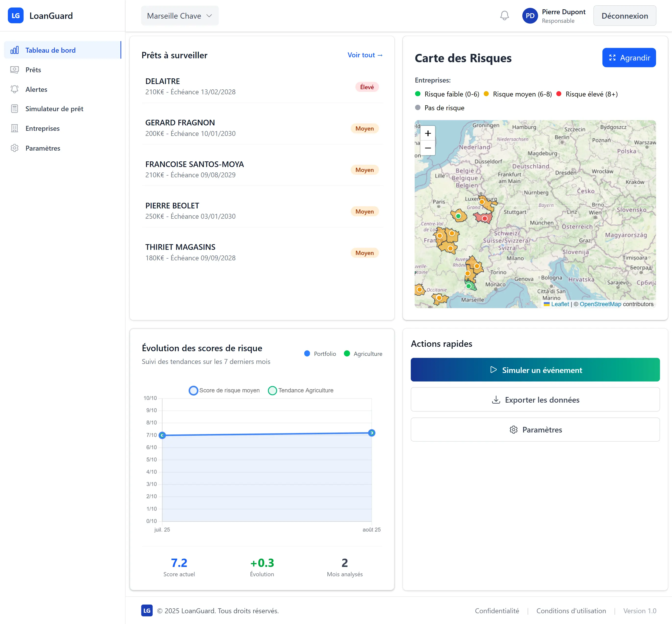Select the Entreprises building icon

pyautogui.click(x=15, y=128)
